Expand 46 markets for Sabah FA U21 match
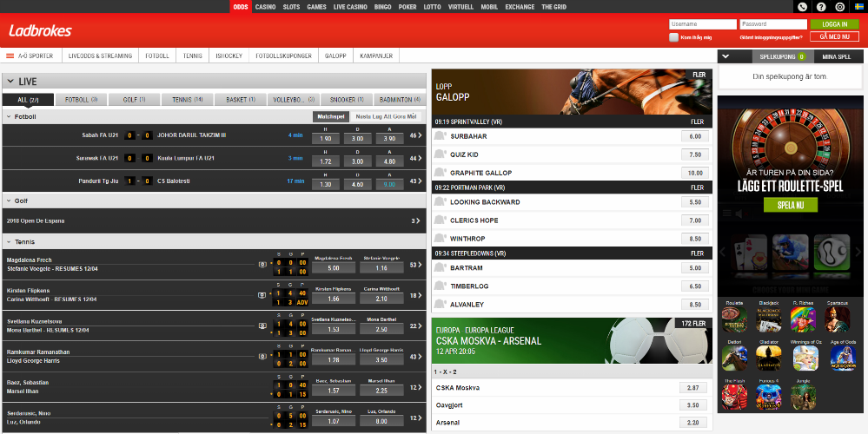Viewport: 868px width, 434px height. (x=415, y=135)
